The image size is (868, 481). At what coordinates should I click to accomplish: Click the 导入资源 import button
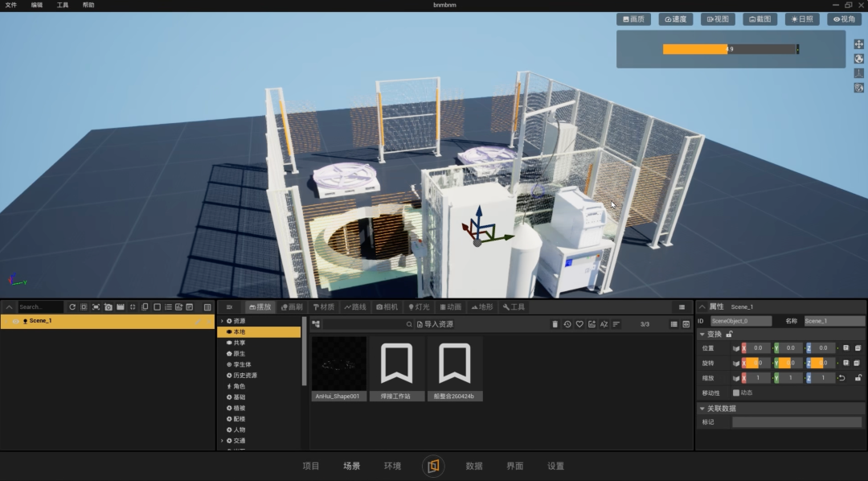[435, 324]
